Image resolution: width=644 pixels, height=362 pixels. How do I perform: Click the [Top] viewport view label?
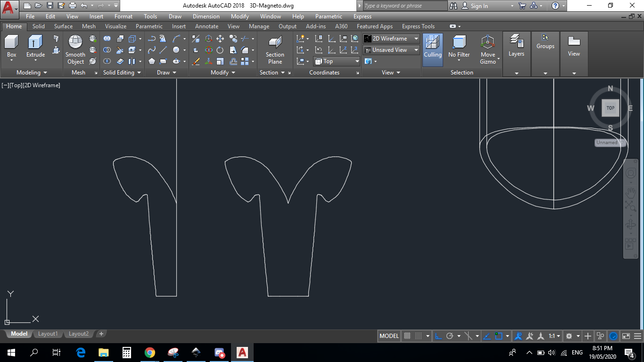(16, 85)
